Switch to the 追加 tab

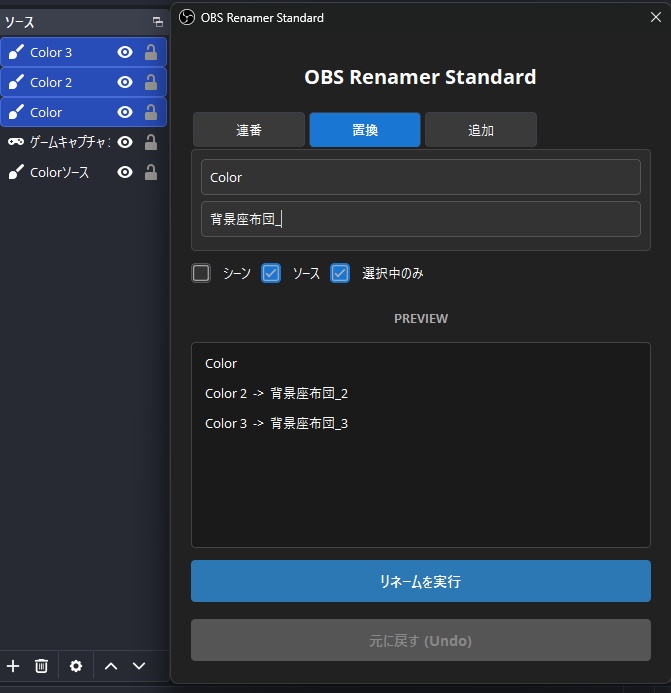481,130
